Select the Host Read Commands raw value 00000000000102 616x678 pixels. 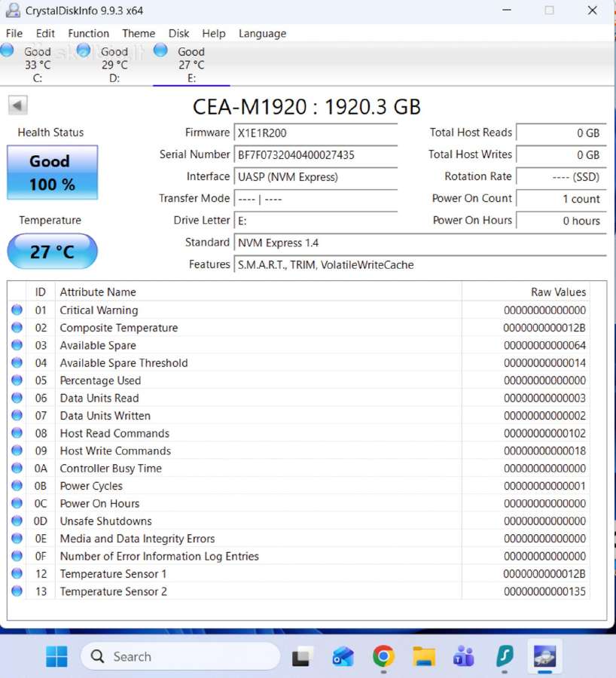tap(544, 433)
